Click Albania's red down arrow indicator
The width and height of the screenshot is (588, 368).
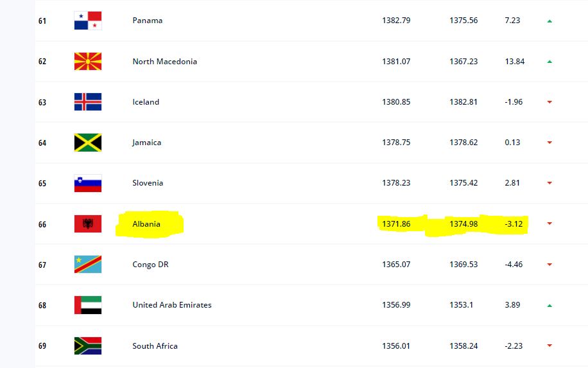pos(549,224)
